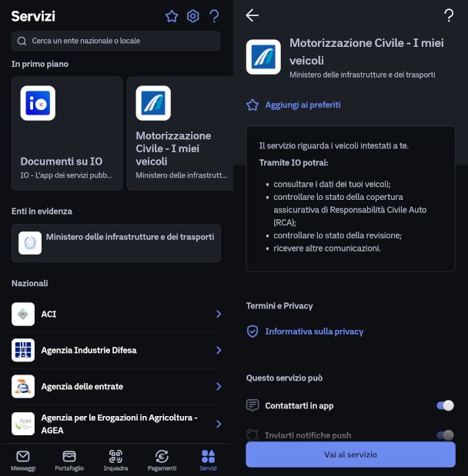
Task: Switch to Inquadra QR scan tab
Action: click(x=115, y=461)
